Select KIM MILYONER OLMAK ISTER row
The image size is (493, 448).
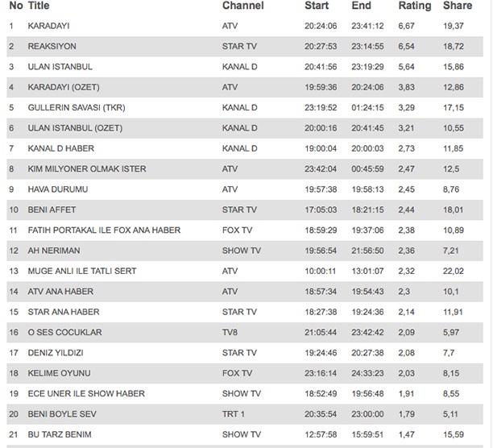245,169
